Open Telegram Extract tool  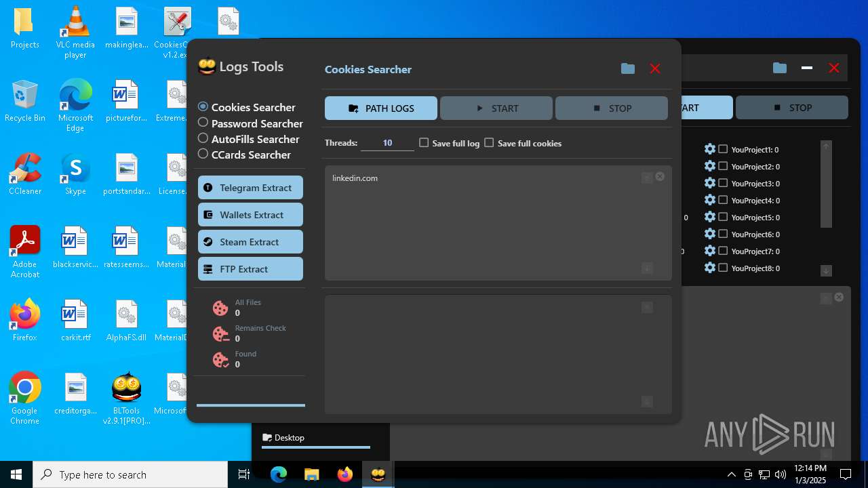(x=250, y=188)
